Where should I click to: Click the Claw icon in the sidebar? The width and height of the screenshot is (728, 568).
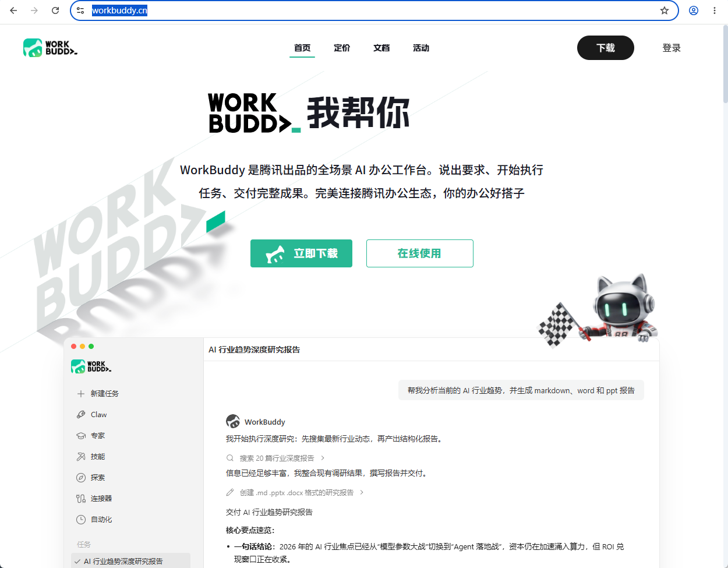click(81, 415)
